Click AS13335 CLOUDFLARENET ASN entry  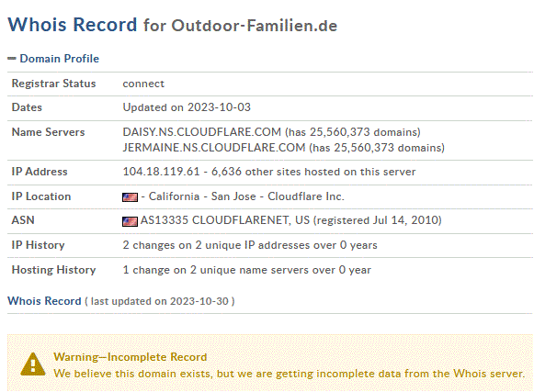[225, 220]
